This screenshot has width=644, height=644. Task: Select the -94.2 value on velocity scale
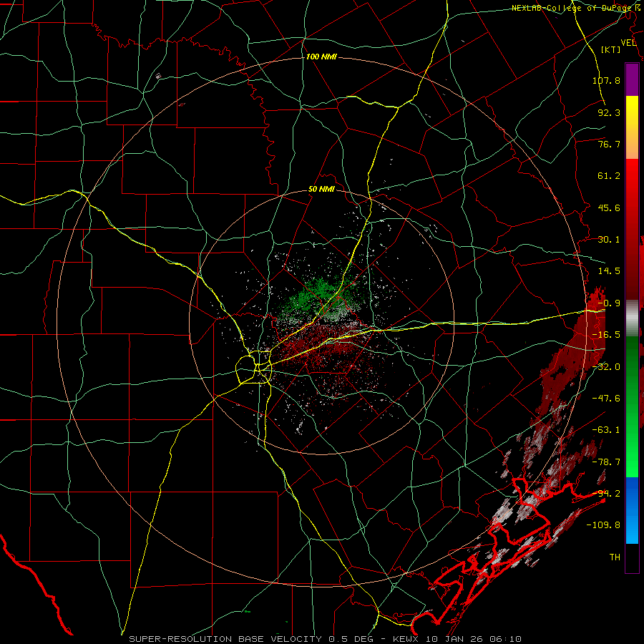[x=606, y=493]
